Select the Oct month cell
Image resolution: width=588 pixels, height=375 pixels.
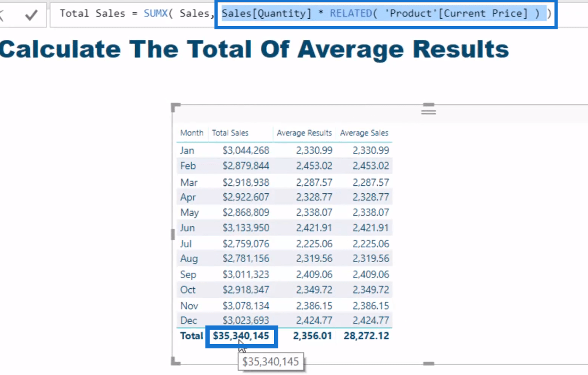click(x=187, y=290)
